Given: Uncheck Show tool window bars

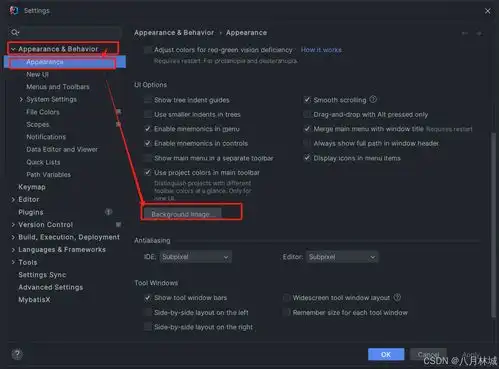Looking at the screenshot, I should pyautogui.click(x=148, y=297).
